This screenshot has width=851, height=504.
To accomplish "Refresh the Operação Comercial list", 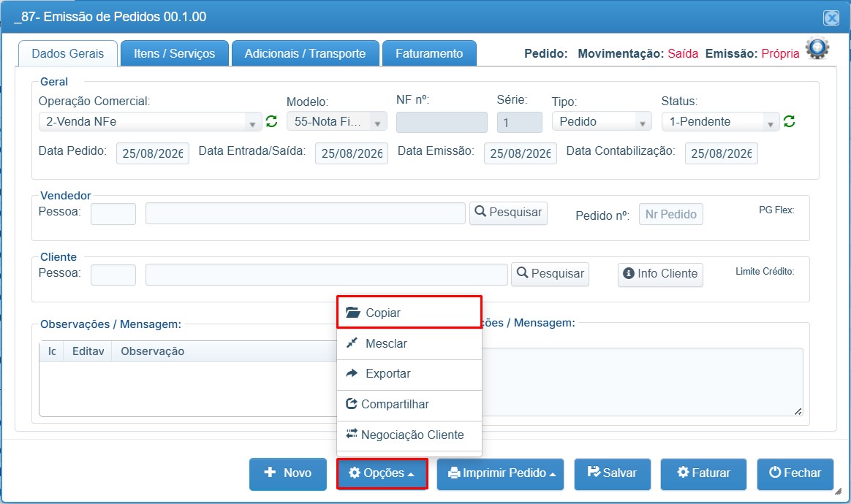I will tap(271, 121).
